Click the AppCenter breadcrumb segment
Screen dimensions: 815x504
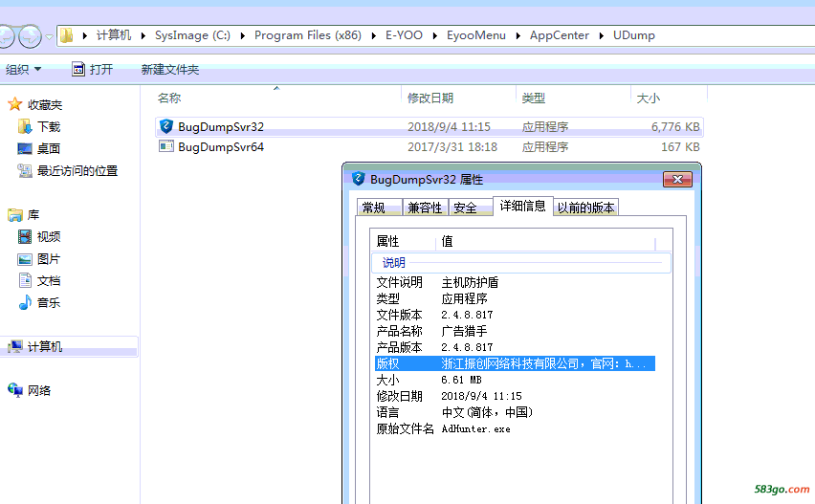tap(560, 35)
